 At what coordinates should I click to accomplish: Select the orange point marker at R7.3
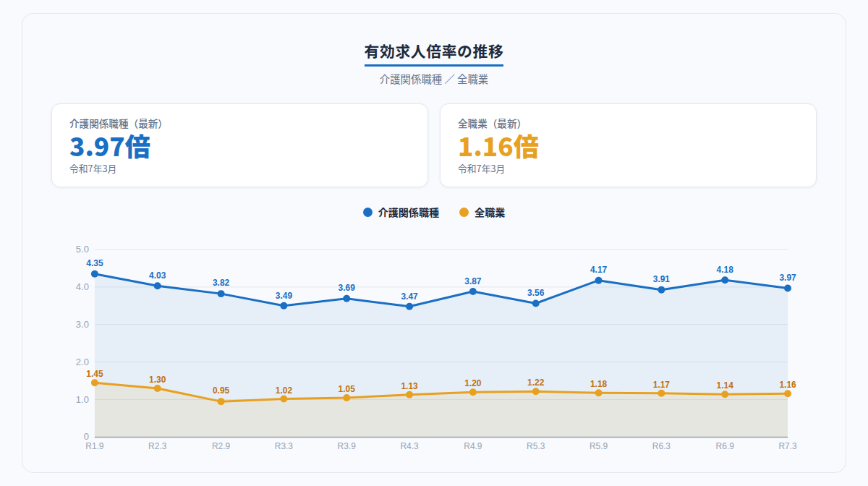[788, 393]
